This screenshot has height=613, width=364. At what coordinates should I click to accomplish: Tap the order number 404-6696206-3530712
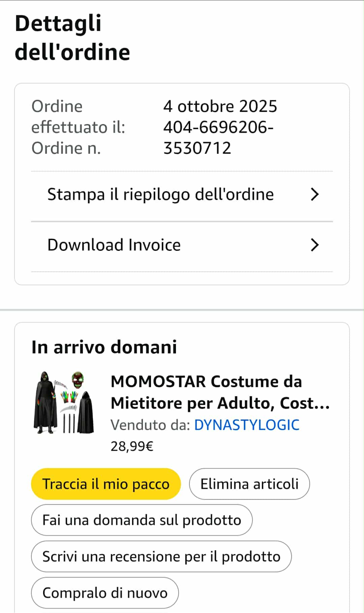pos(218,138)
